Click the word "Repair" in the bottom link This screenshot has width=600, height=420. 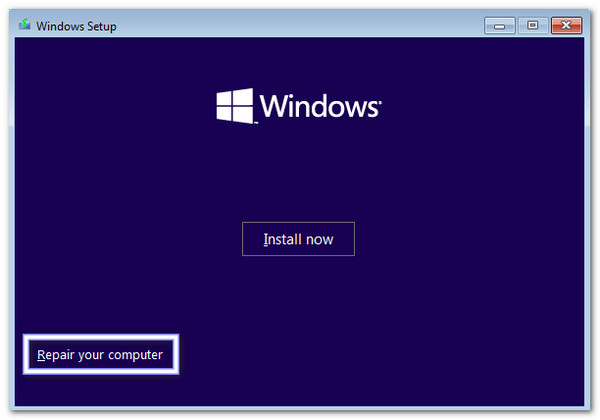pos(58,355)
